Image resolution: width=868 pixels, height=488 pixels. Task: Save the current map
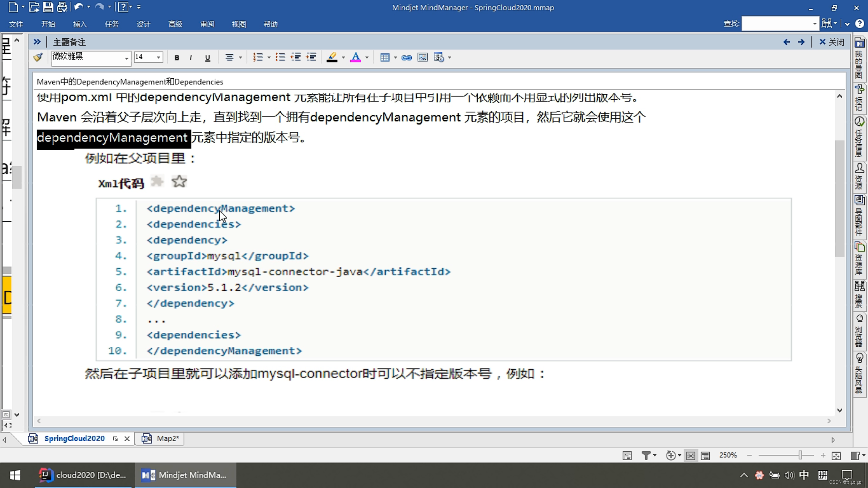48,7
